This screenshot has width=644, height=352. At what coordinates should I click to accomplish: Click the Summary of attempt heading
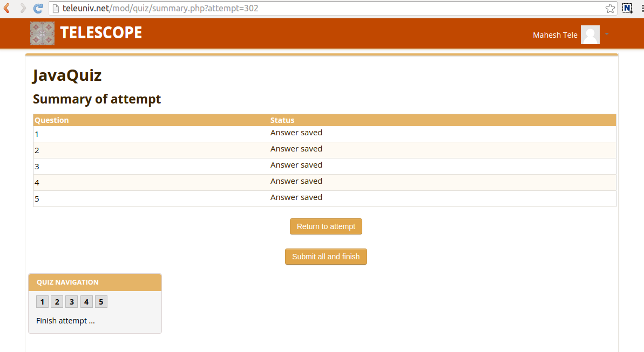(x=97, y=99)
